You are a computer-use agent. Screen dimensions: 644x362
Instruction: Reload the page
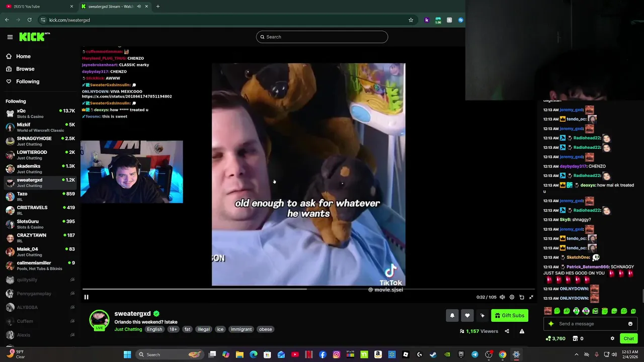click(x=29, y=20)
